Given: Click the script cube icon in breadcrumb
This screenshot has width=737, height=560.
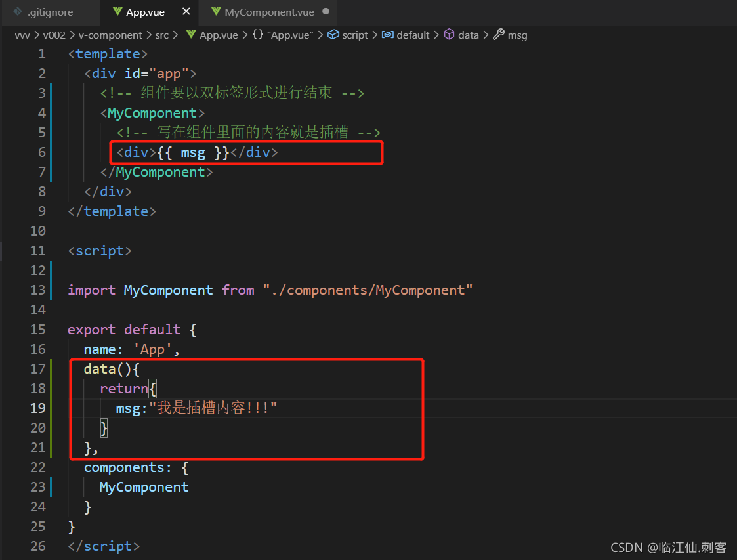Looking at the screenshot, I should (333, 35).
